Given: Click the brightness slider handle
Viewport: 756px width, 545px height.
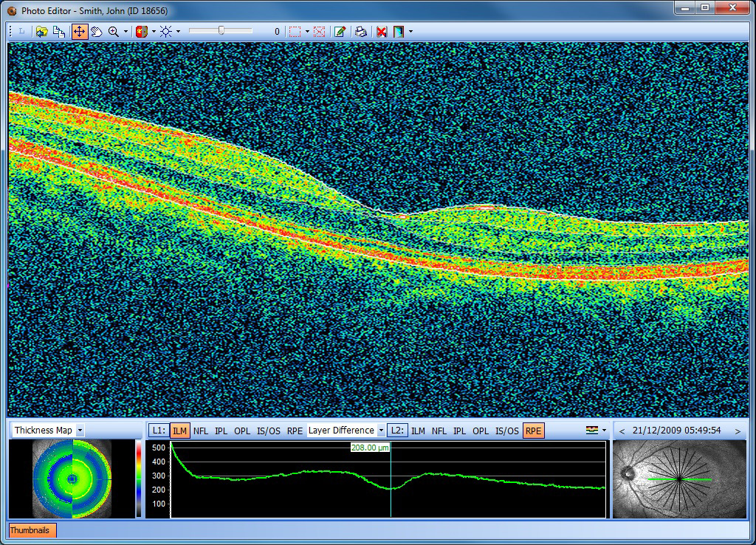Looking at the screenshot, I should 221,30.
